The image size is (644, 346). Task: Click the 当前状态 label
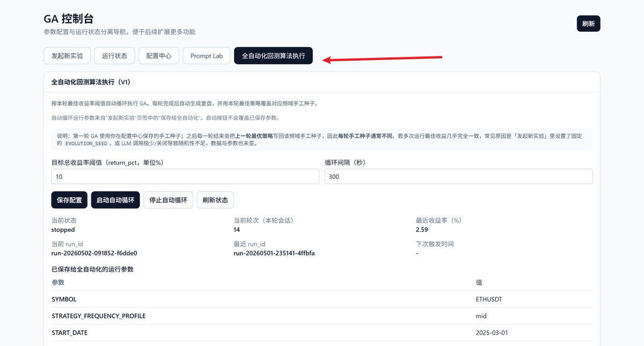point(64,220)
